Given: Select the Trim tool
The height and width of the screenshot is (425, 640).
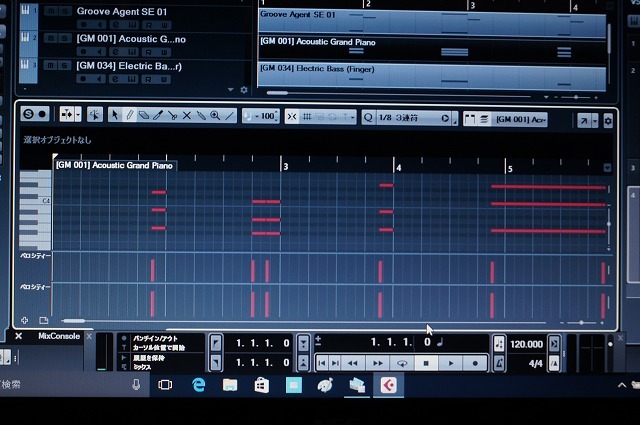Looking at the screenshot, I should click(158, 116).
